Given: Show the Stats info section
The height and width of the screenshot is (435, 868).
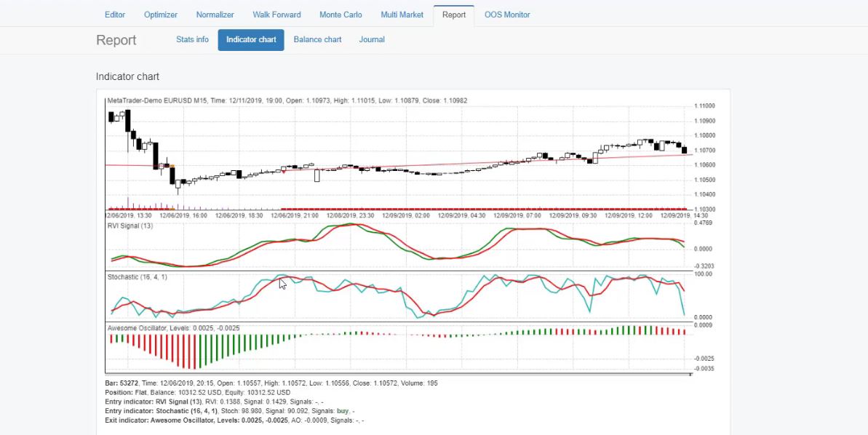Looking at the screenshot, I should [x=192, y=39].
